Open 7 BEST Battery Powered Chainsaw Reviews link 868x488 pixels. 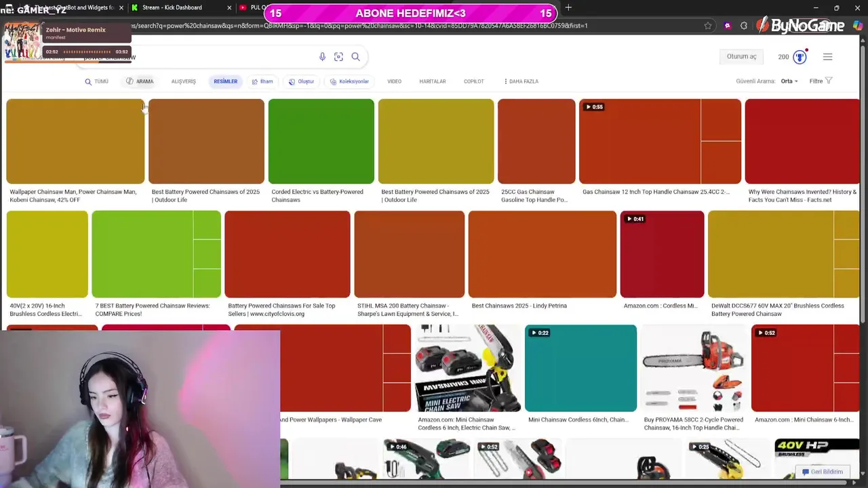[x=153, y=310]
